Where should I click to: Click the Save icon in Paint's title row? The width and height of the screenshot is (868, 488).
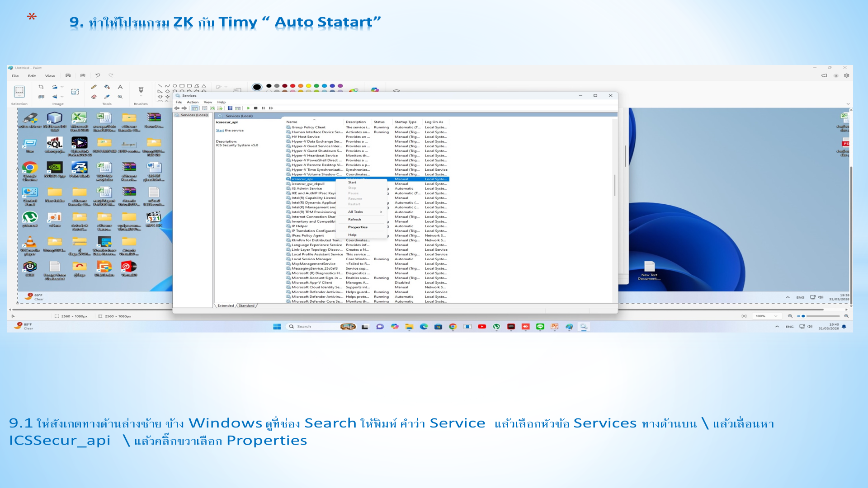point(68,76)
